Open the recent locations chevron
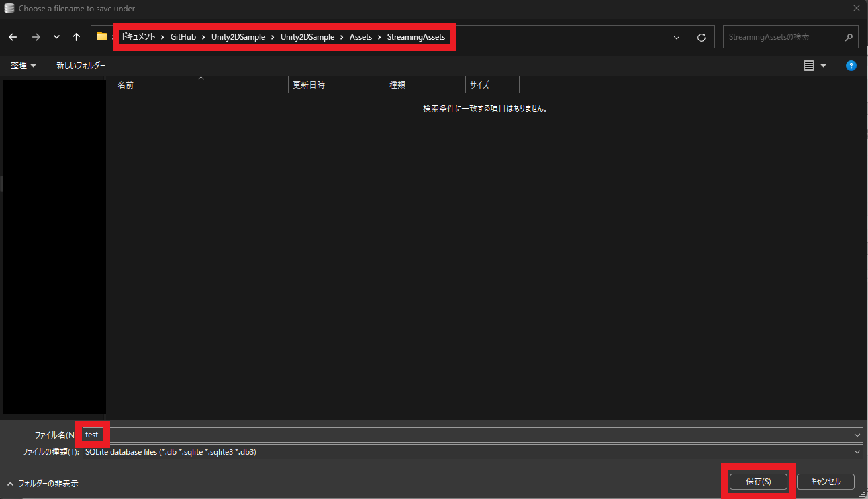 coord(56,37)
